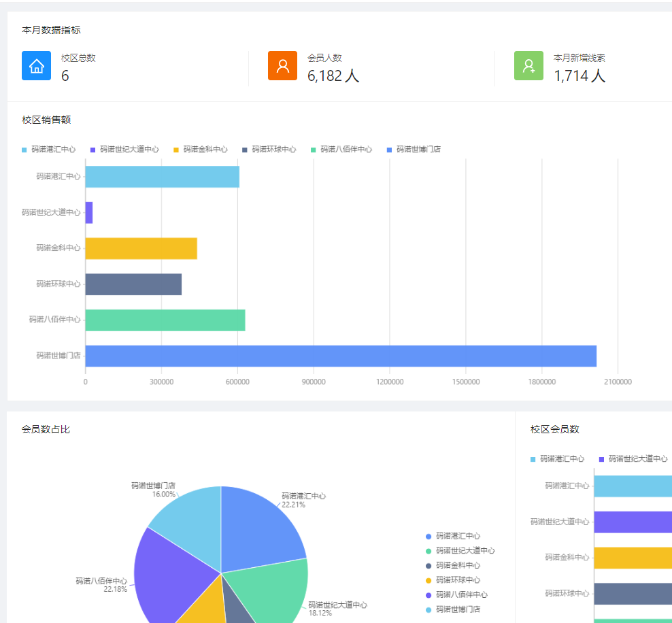Viewport: 672px width, 623px height.
Task: Select the long blue 码诺世博门店 sales bar
Action: point(341,356)
